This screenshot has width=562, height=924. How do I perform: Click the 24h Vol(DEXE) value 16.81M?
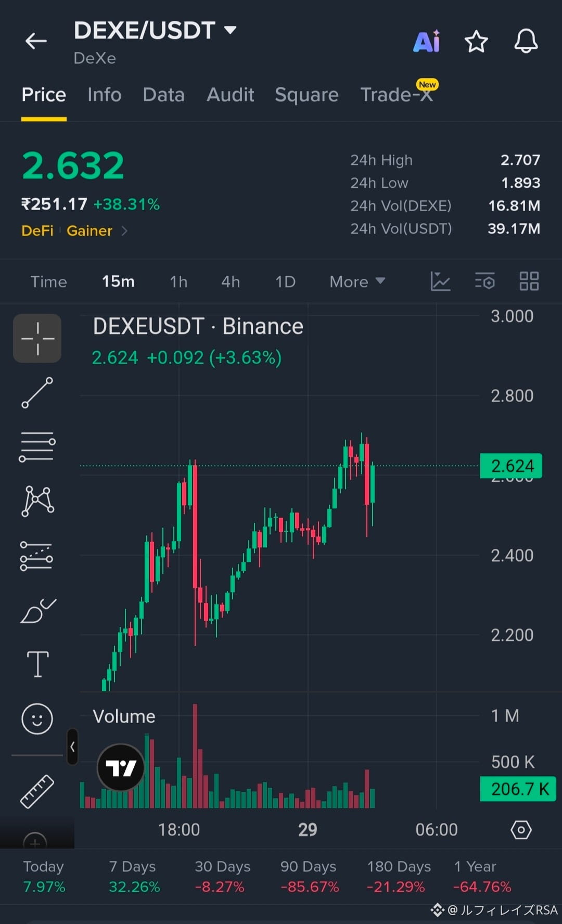point(514,206)
